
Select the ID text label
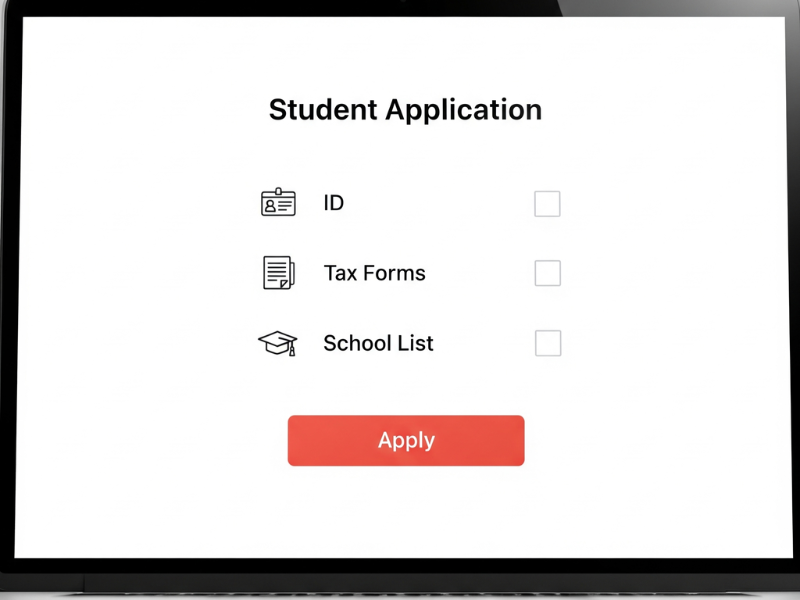point(333,203)
